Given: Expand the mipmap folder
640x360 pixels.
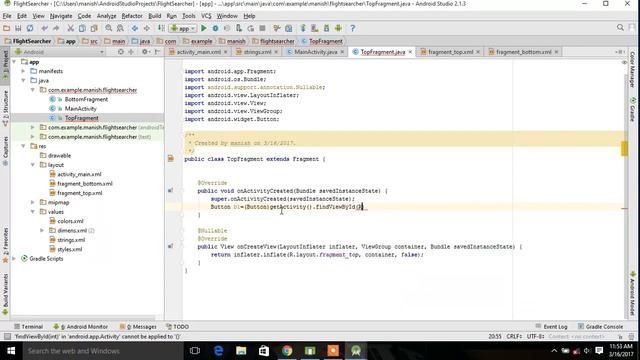Looking at the screenshot, I should tap(33, 202).
